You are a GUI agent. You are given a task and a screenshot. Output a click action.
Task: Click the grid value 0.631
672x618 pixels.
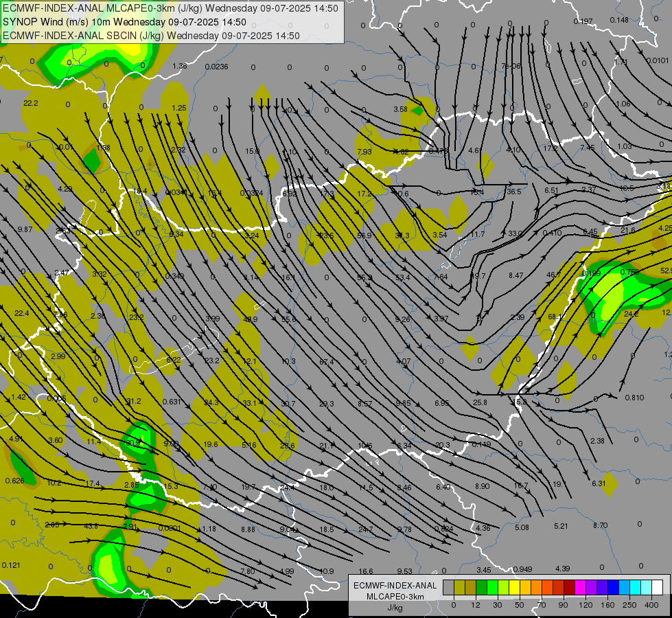(172, 402)
